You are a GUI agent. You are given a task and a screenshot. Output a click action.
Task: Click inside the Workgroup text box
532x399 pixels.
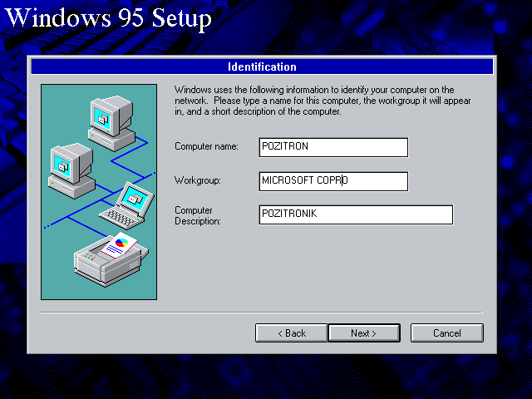pyautogui.click(x=333, y=181)
